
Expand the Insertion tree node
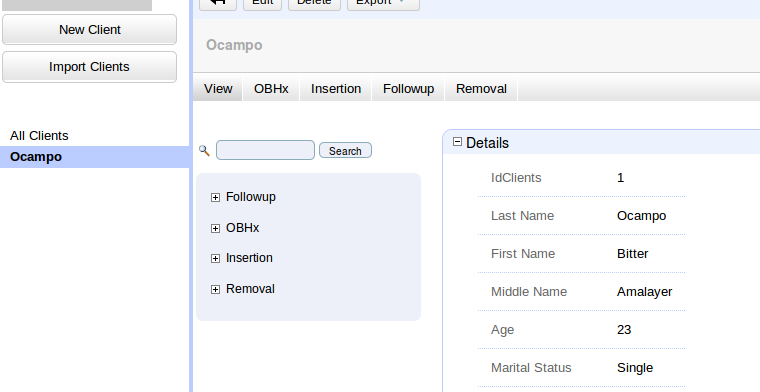point(215,258)
